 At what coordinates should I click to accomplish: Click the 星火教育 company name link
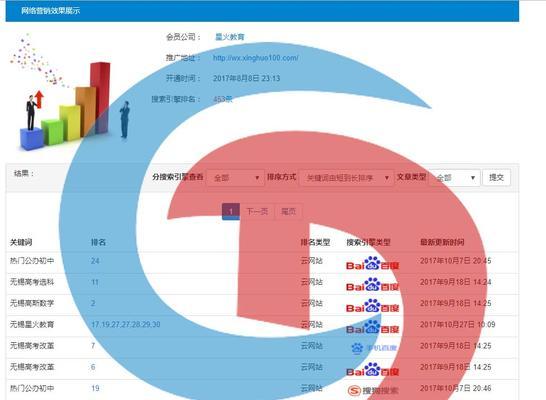230,37
